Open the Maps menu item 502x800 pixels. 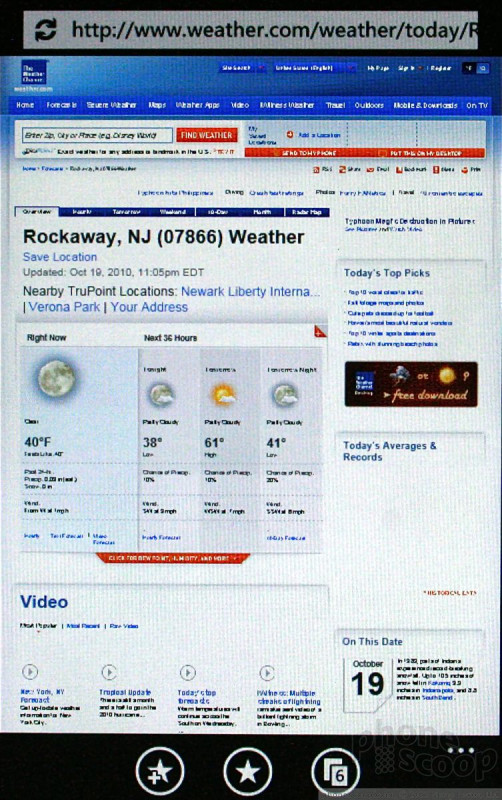click(157, 105)
